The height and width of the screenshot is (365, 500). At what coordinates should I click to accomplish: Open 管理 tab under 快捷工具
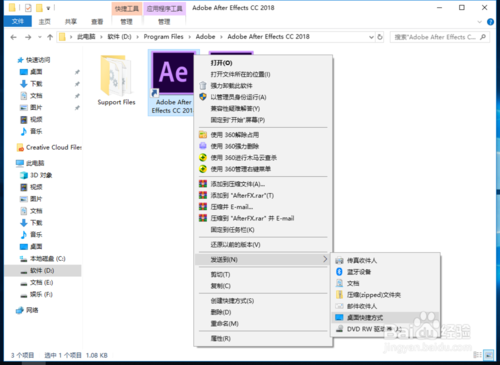tap(127, 22)
